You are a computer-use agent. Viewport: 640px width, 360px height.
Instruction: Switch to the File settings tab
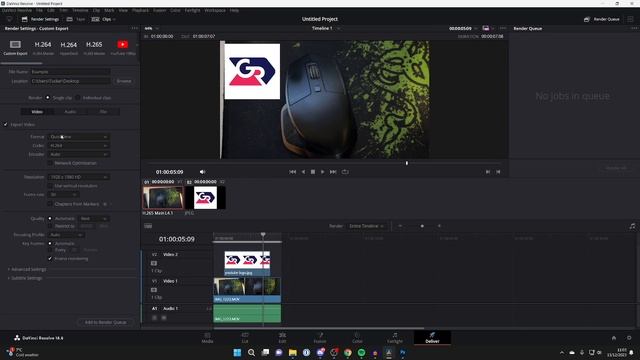(103, 111)
